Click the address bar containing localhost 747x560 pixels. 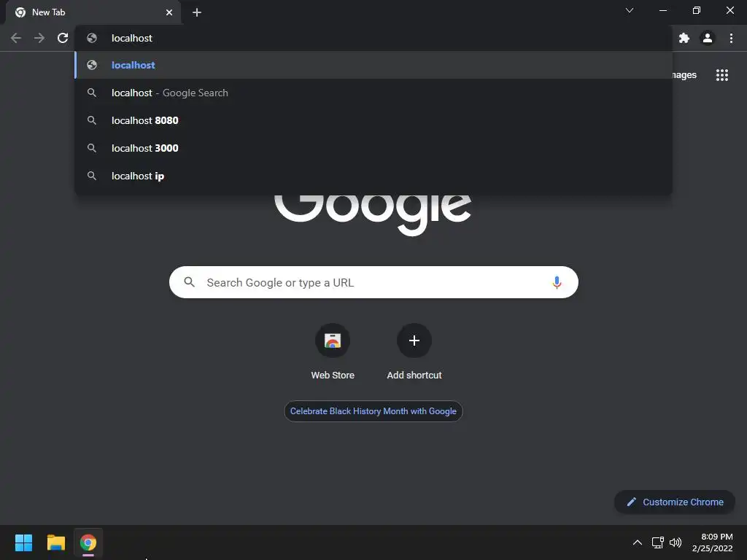point(373,38)
